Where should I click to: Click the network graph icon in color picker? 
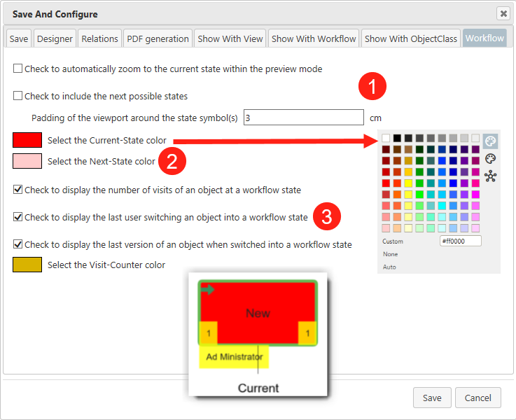[x=490, y=176]
